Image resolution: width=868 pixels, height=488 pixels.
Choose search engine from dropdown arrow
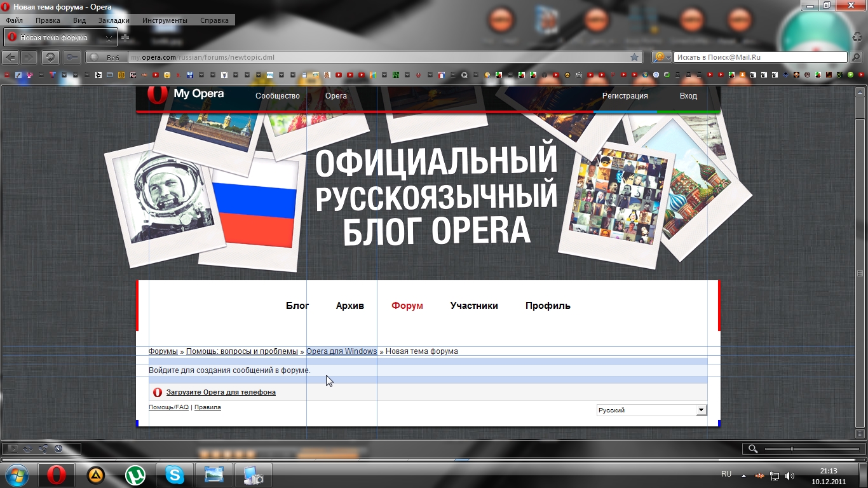point(669,57)
